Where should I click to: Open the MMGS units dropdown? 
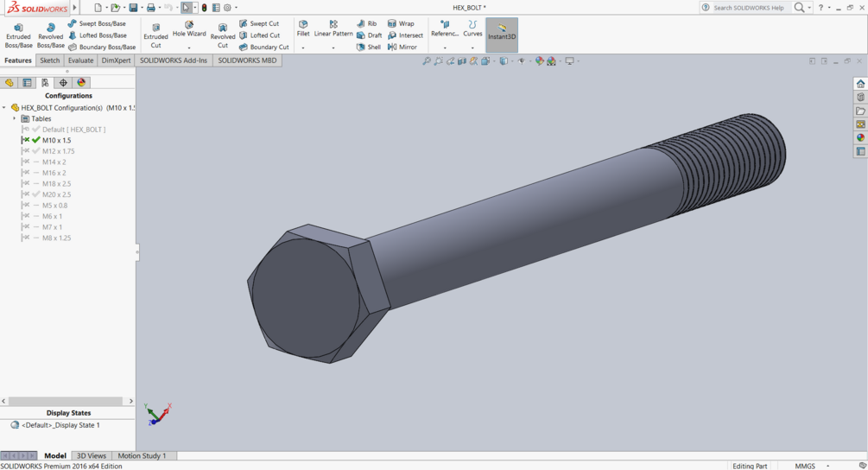(x=828, y=466)
